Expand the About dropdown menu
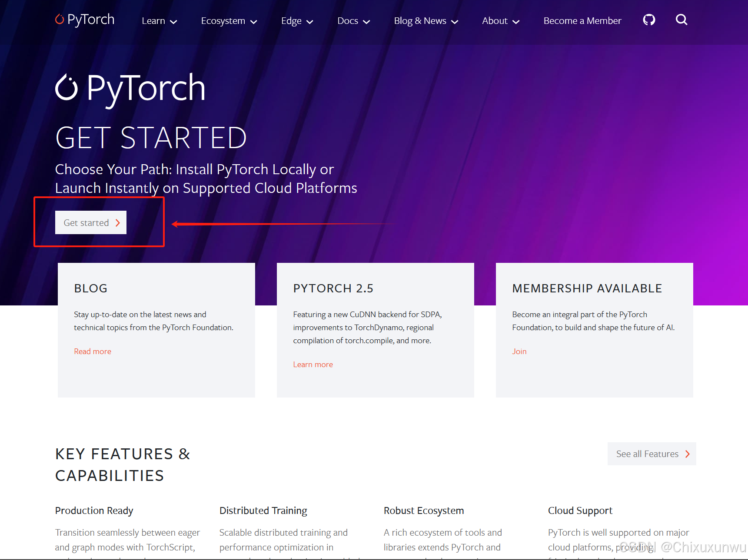 click(x=501, y=21)
